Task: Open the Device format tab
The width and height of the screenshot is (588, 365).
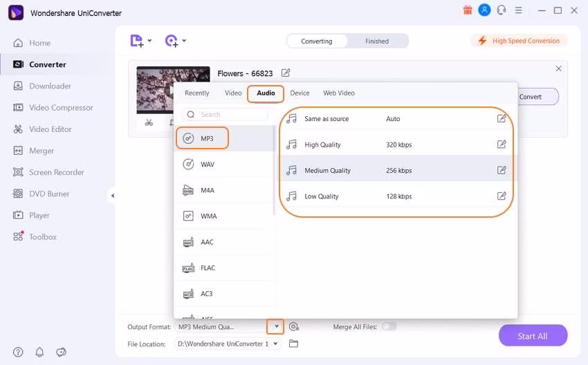Action: (x=300, y=93)
